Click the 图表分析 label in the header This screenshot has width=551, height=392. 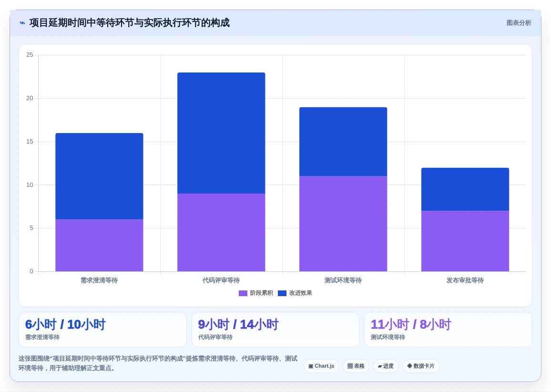point(519,23)
